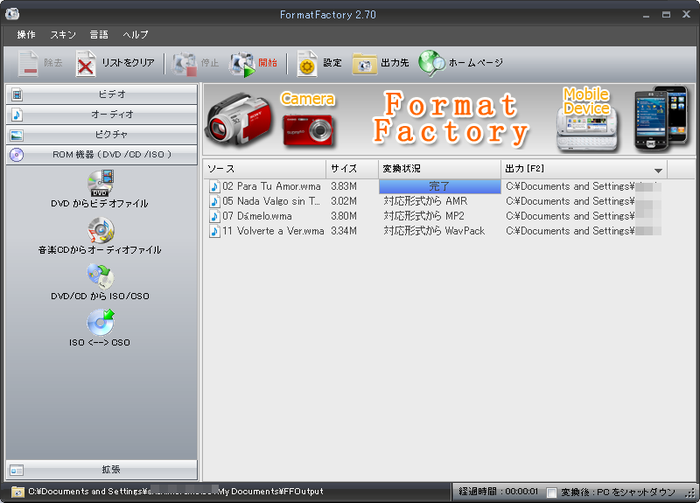Click file icon of 05 Nada Valgo sin T...
The height and width of the screenshot is (503, 700).
click(x=215, y=201)
